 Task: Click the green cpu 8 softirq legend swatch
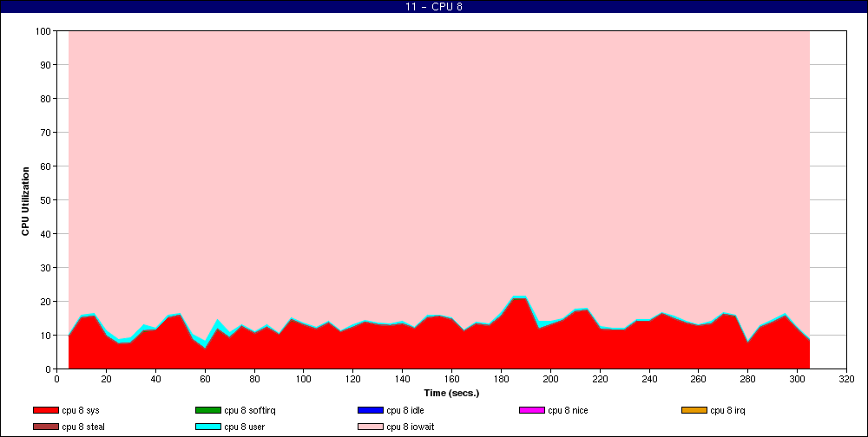208,410
